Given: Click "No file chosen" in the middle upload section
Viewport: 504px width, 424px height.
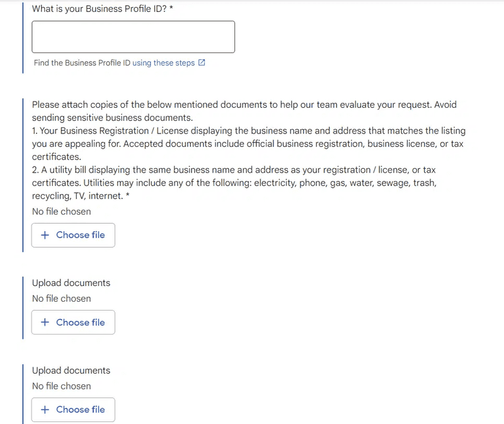Looking at the screenshot, I should pos(62,299).
